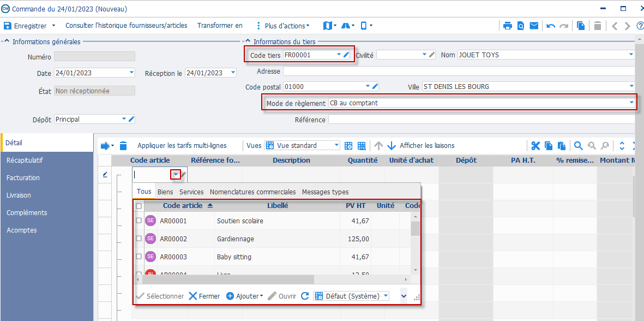Switch to the Biens tab in article popup
Image resolution: width=644 pixels, height=321 pixels.
pos(165,192)
